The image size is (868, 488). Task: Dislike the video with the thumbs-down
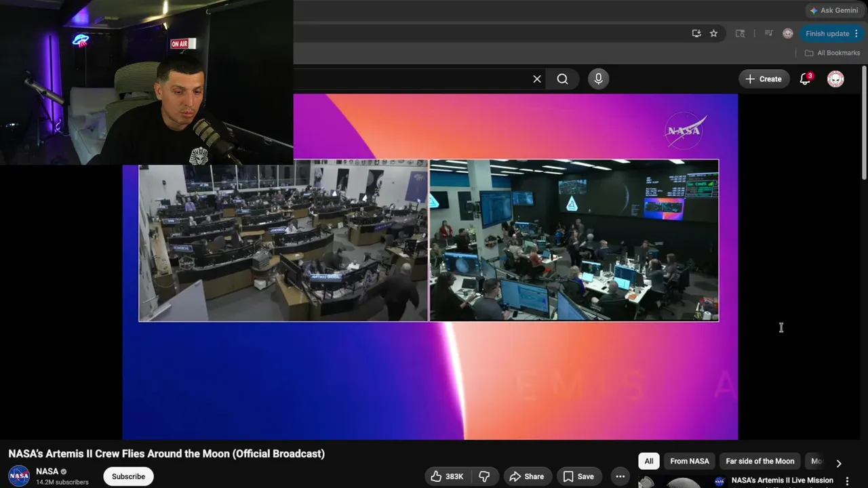484,476
